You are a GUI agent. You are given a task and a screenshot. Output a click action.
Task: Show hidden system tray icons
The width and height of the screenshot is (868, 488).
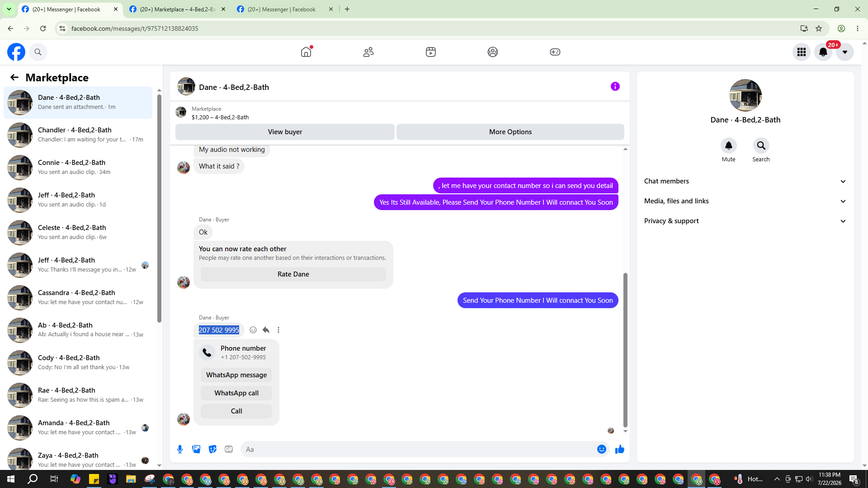(x=777, y=479)
